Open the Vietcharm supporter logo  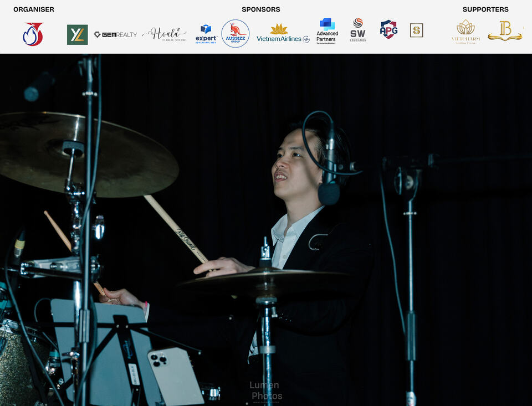pos(466,32)
